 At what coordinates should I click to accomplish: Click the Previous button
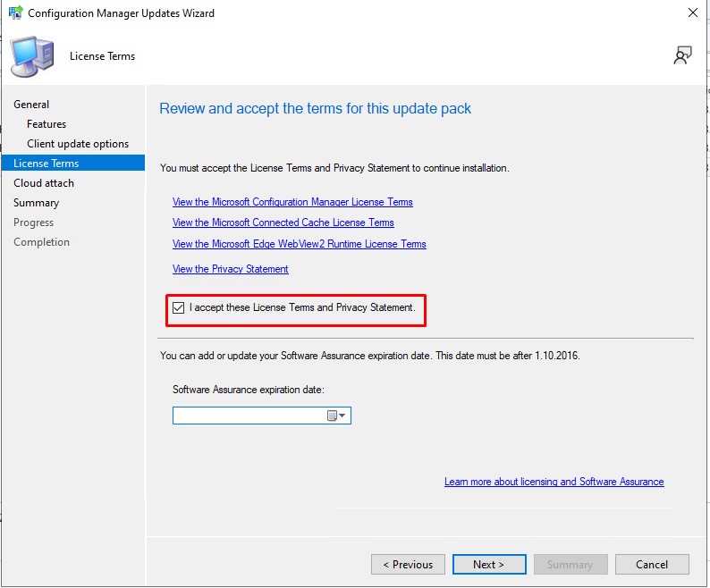point(408,564)
